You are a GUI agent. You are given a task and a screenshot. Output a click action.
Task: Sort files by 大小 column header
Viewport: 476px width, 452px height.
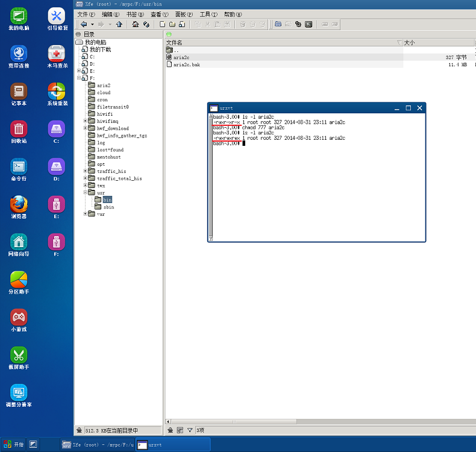(x=439, y=43)
